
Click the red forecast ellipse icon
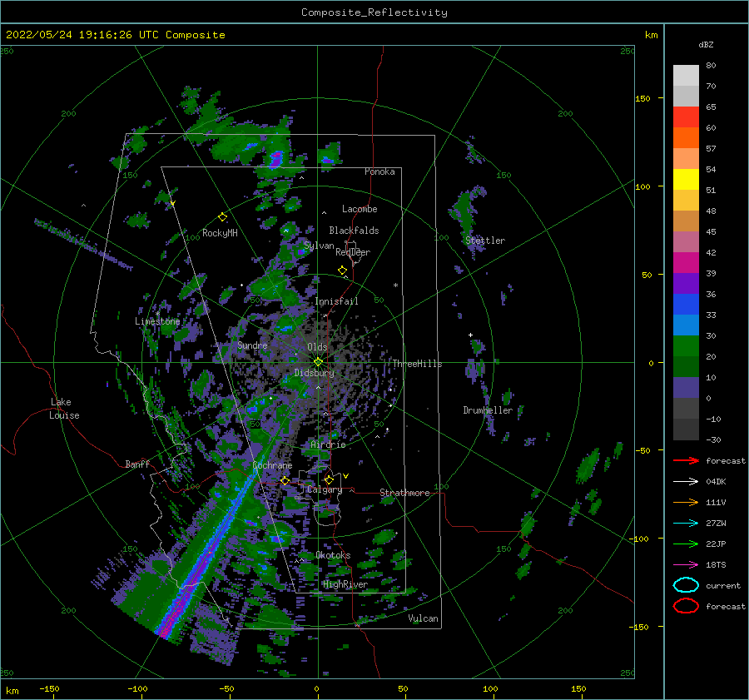coord(686,606)
